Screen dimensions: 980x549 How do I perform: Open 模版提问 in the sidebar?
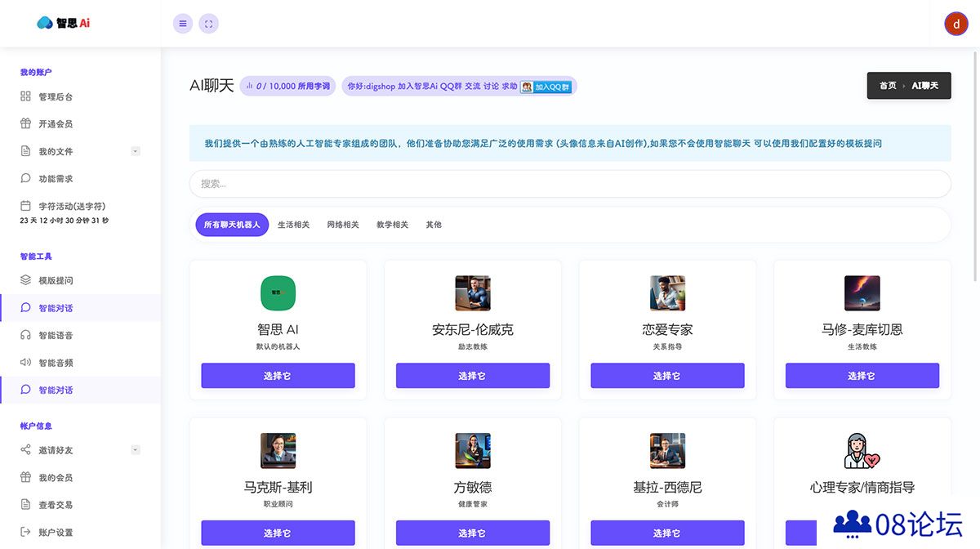pos(56,280)
